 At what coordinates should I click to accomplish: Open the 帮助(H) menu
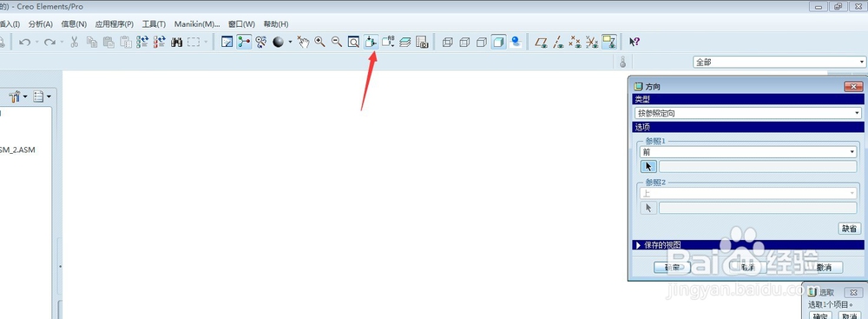coord(276,24)
